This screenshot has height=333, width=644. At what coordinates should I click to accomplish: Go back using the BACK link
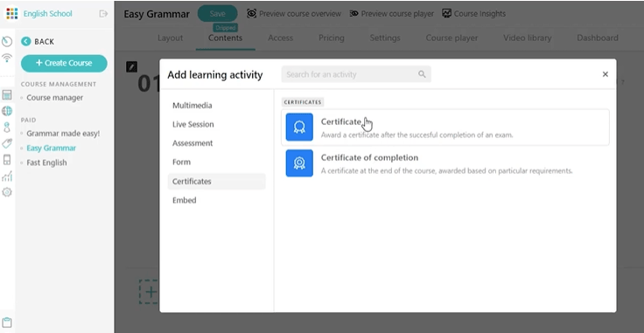tap(38, 41)
